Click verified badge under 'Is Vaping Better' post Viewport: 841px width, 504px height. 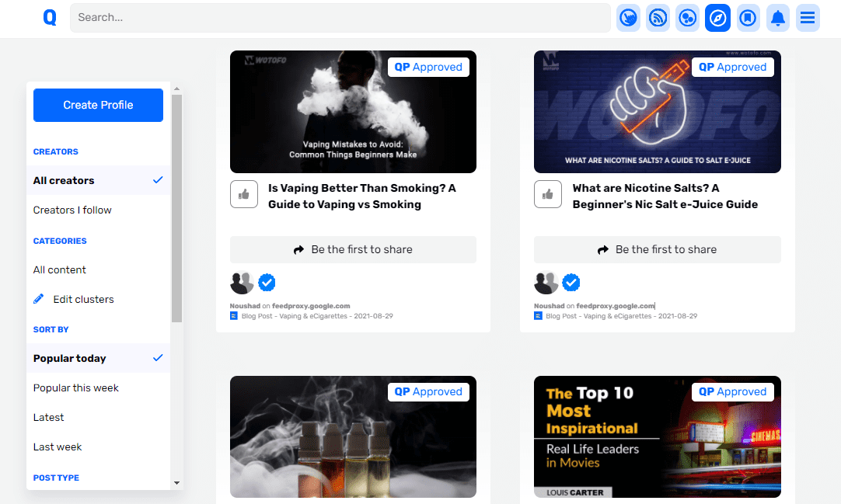[267, 282]
